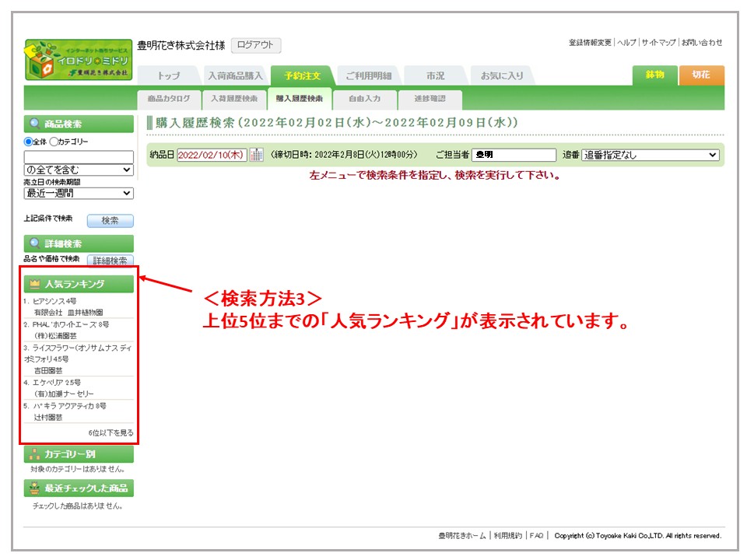The width and height of the screenshot is (747, 560).
Task: Click the 最近チェックした商品 header icon
Action: point(34,488)
